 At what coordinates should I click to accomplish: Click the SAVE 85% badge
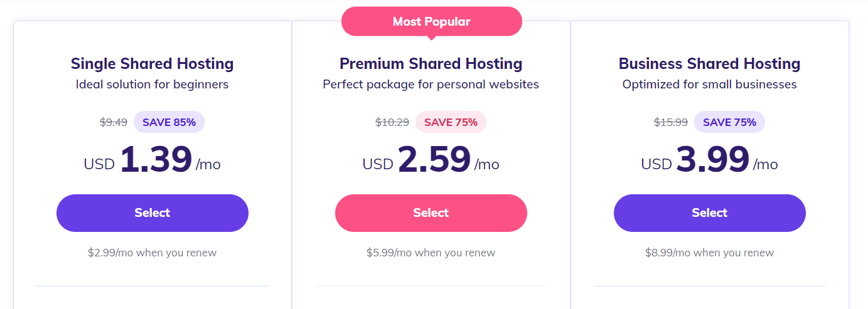[169, 122]
